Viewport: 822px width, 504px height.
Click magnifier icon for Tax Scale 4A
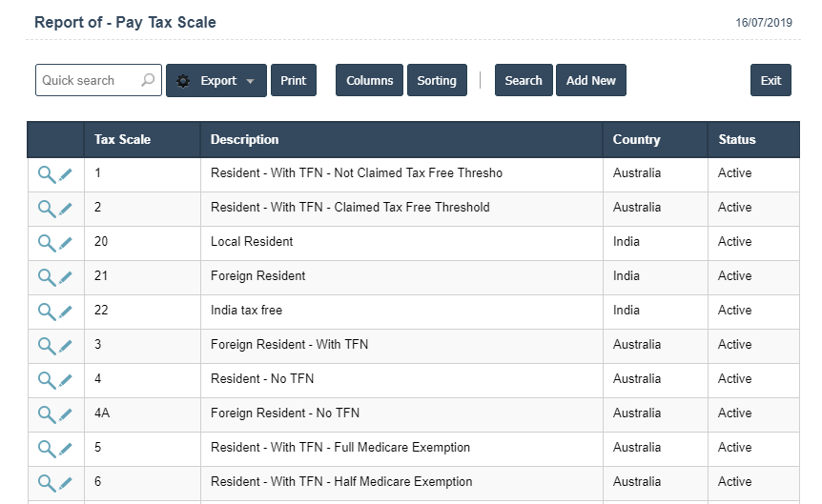(46, 414)
